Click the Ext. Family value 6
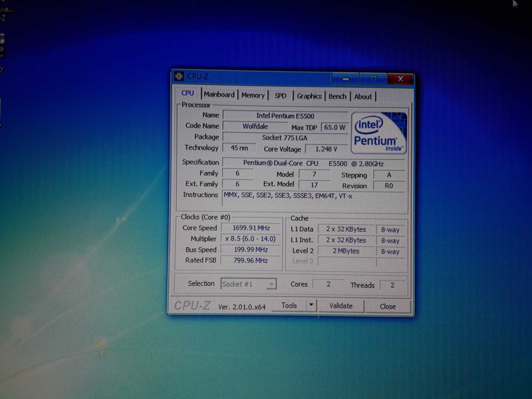This screenshot has width=532, height=399. tap(237, 184)
